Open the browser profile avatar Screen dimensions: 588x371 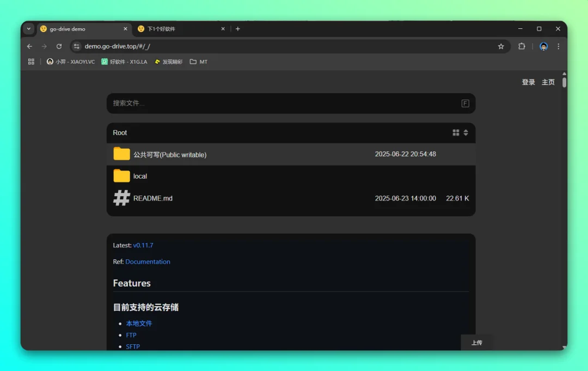point(543,46)
